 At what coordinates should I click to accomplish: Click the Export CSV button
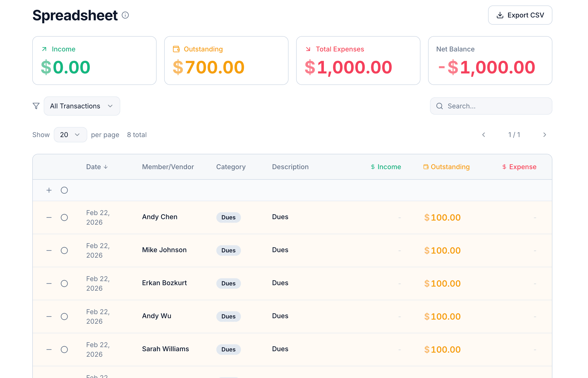click(520, 15)
